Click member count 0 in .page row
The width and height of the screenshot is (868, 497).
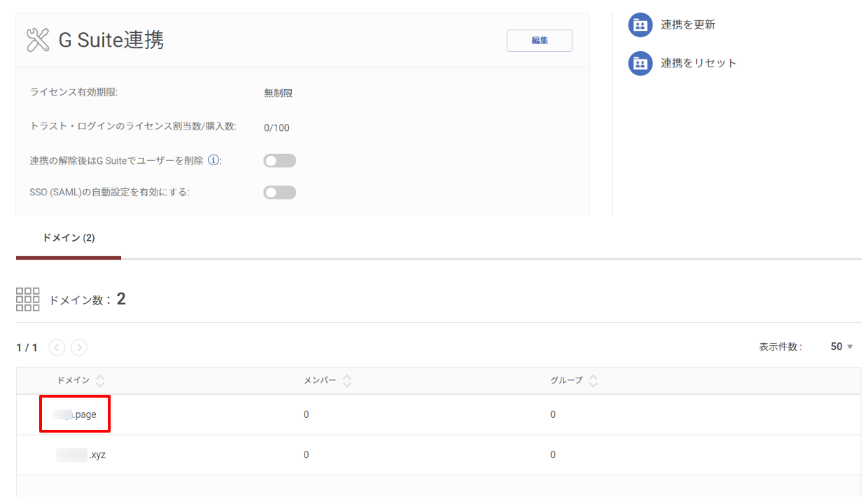pyautogui.click(x=306, y=414)
